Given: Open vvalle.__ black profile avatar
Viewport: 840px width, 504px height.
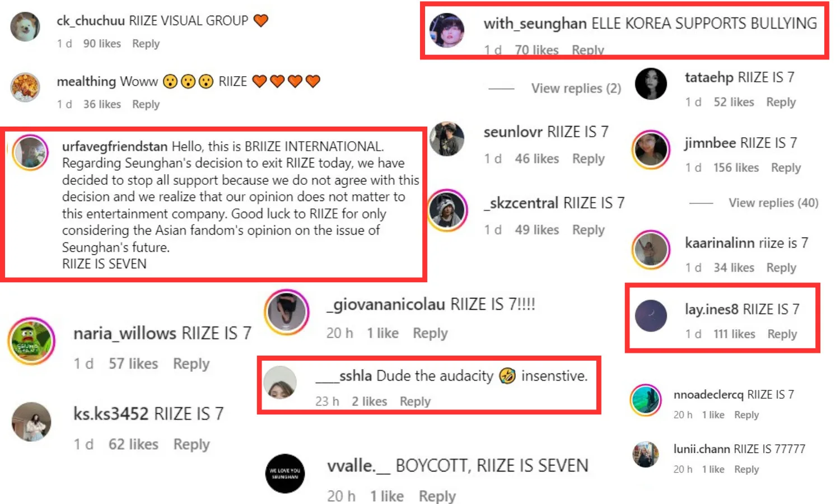Looking at the screenshot, I should tap(285, 473).
